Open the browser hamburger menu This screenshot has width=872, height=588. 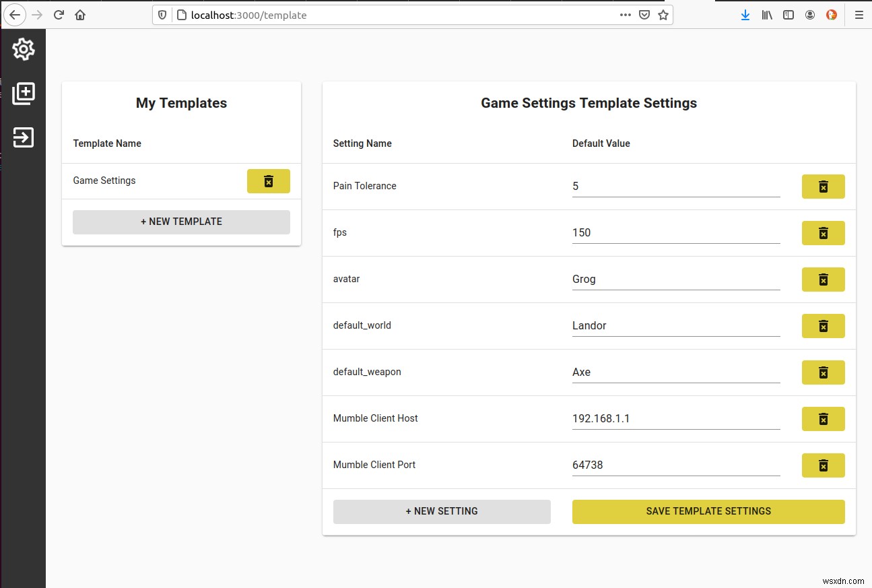[x=859, y=15]
